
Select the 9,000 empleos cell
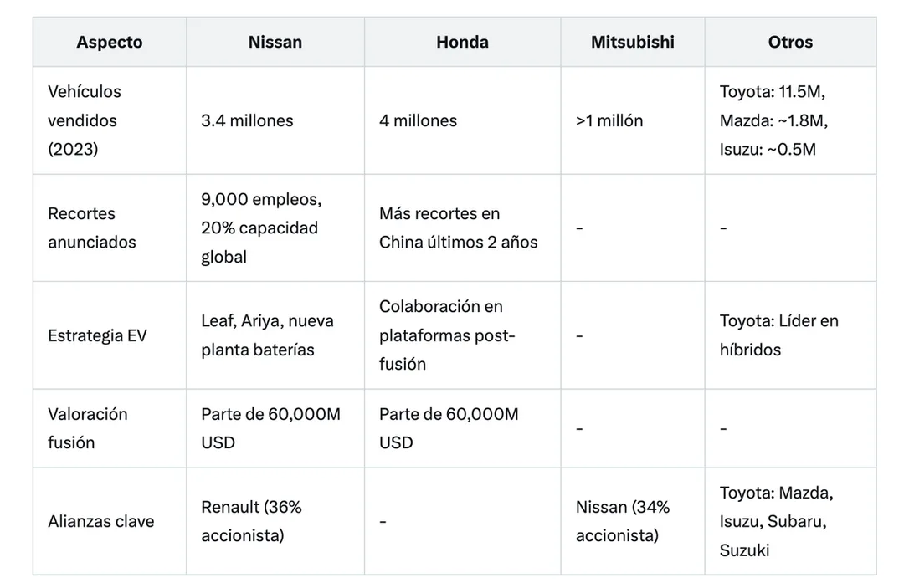(x=275, y=228)
